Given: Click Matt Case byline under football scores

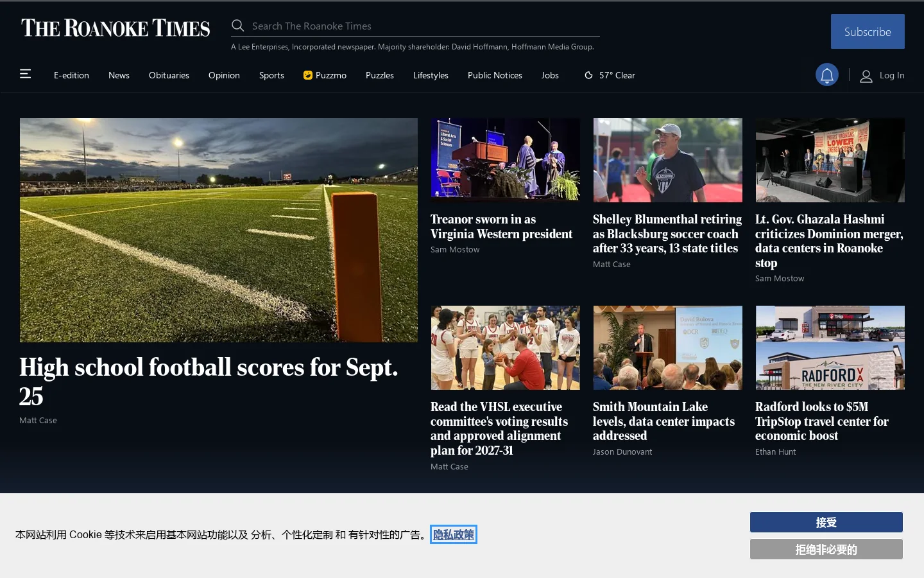Looking at the screenshot, I should click(38, 421).
